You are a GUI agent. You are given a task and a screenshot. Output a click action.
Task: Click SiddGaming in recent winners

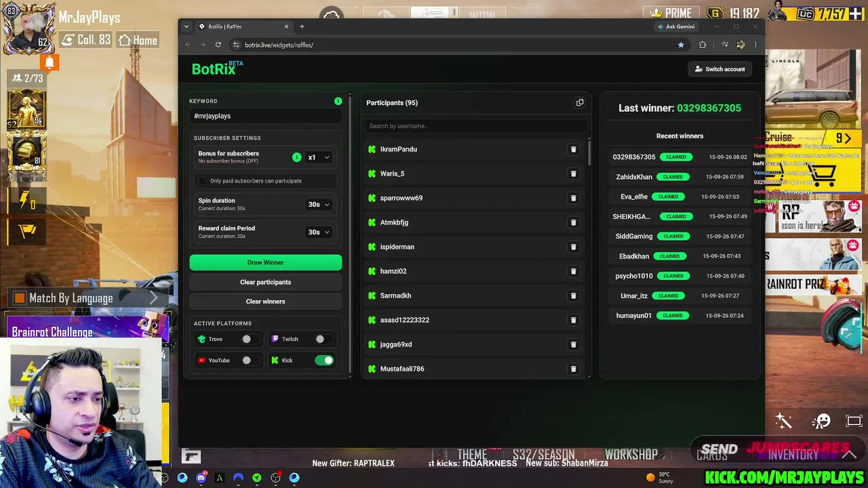(x=633, y=237)
